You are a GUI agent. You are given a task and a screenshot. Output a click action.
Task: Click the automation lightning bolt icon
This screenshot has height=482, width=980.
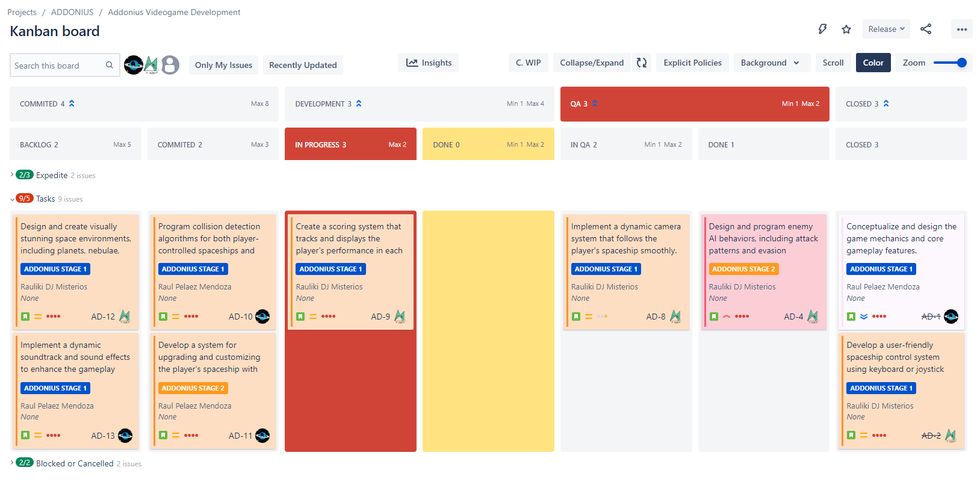point(822,29)
